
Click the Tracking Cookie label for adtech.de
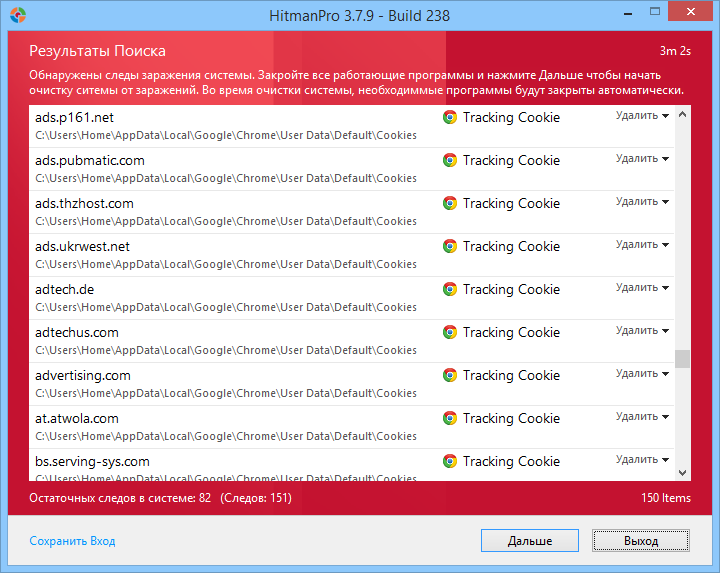[x=511, y=290]
